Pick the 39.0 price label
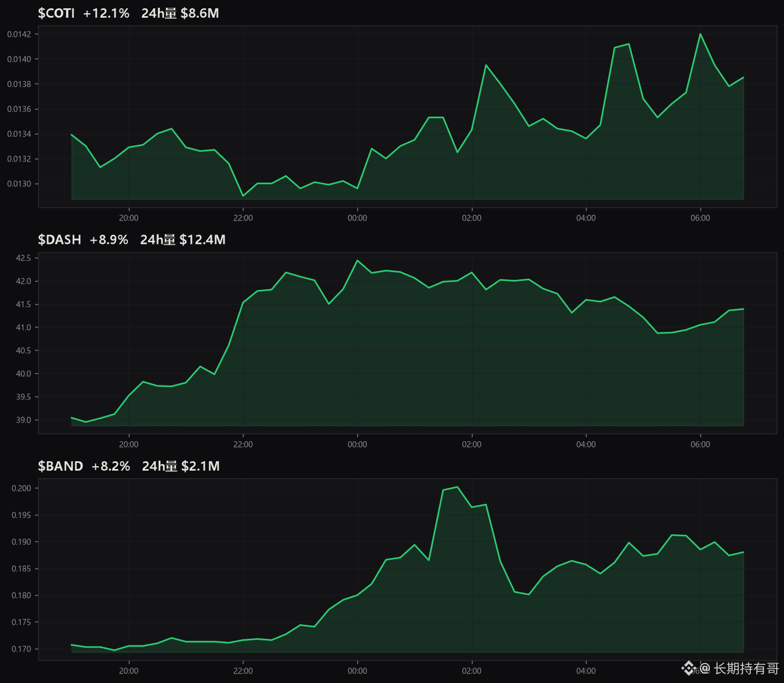Screen dimensions: 784x683 [x=23, y=420]
